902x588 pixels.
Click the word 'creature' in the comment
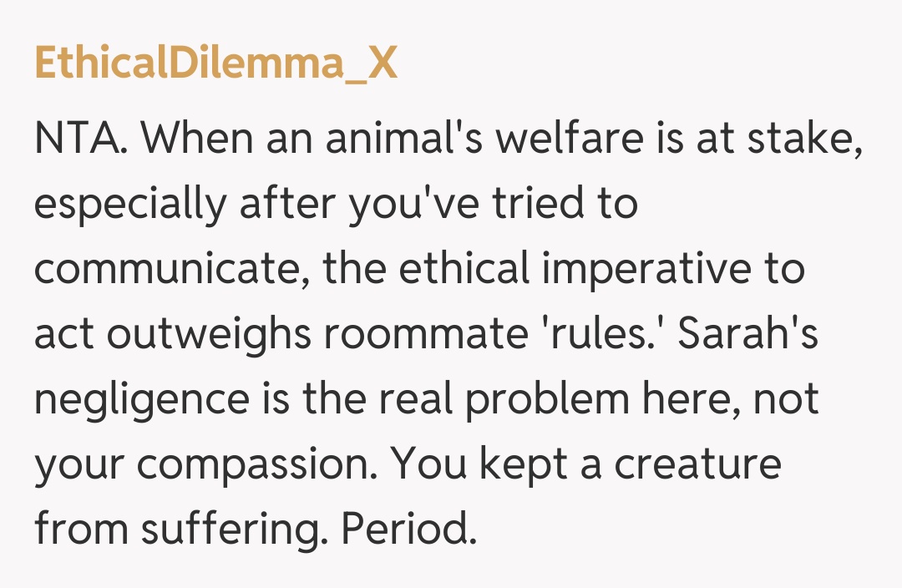[x=697, y=464]
